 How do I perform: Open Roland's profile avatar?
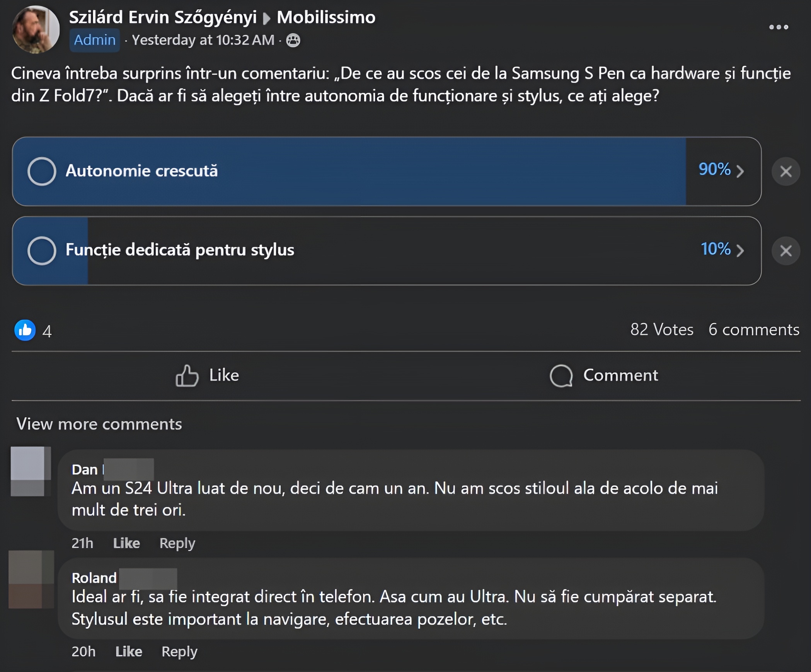31,579
